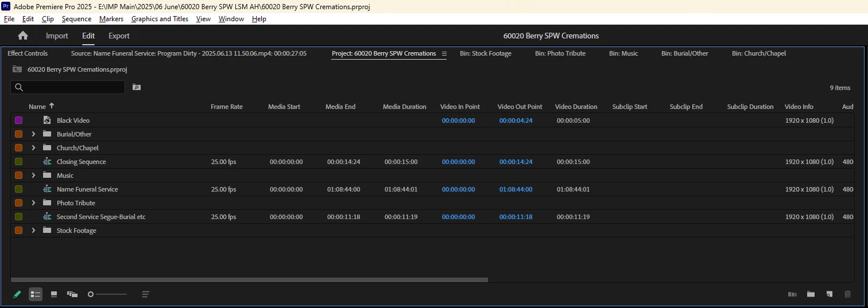
Task: Click the label color of Music bin
Action: (18, 176)
